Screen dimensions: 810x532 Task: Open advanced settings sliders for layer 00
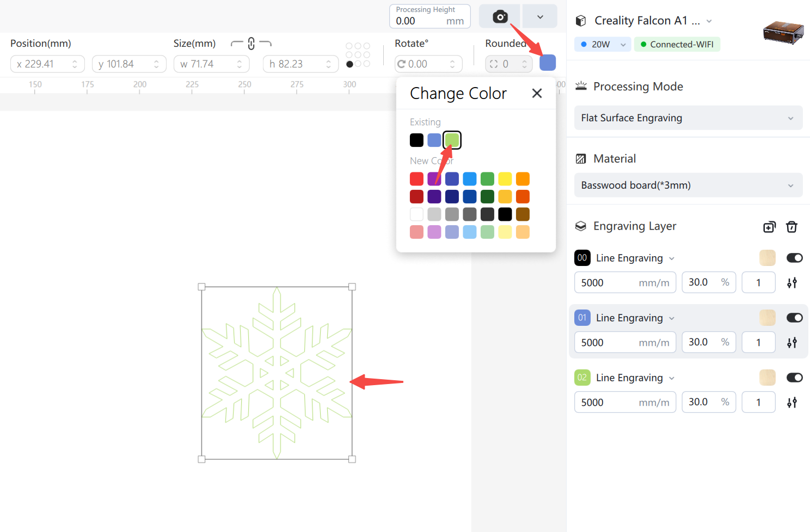click(x=792, y=283)
